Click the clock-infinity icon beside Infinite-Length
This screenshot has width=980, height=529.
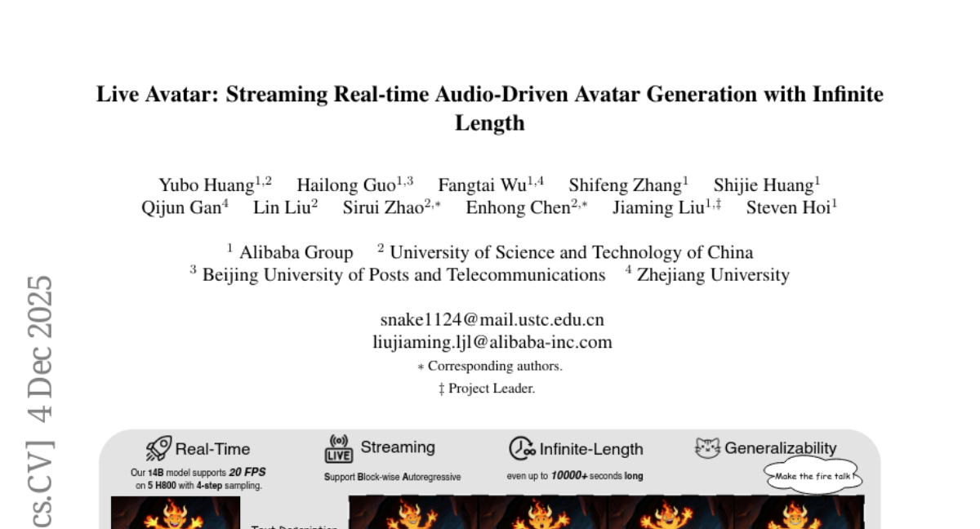pos(522,448)
